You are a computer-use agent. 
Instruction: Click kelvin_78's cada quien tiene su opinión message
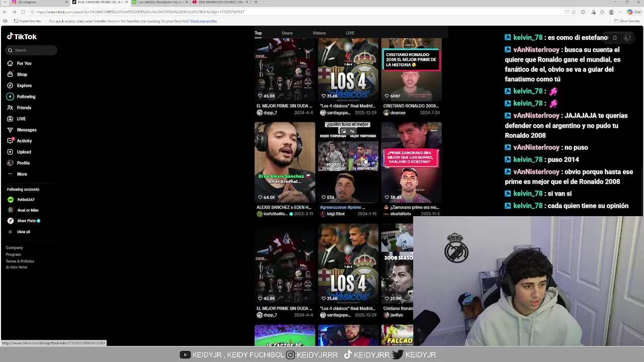pyautogui.click(x=566, y=206)
